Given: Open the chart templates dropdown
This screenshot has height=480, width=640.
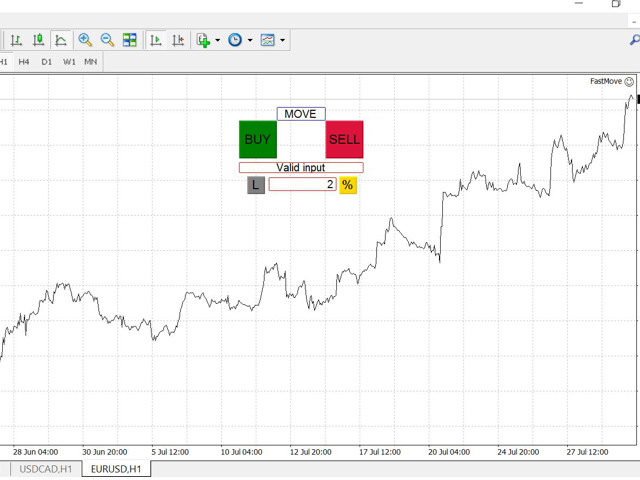Looking at the screenshot, I should [x=283, y=41].
